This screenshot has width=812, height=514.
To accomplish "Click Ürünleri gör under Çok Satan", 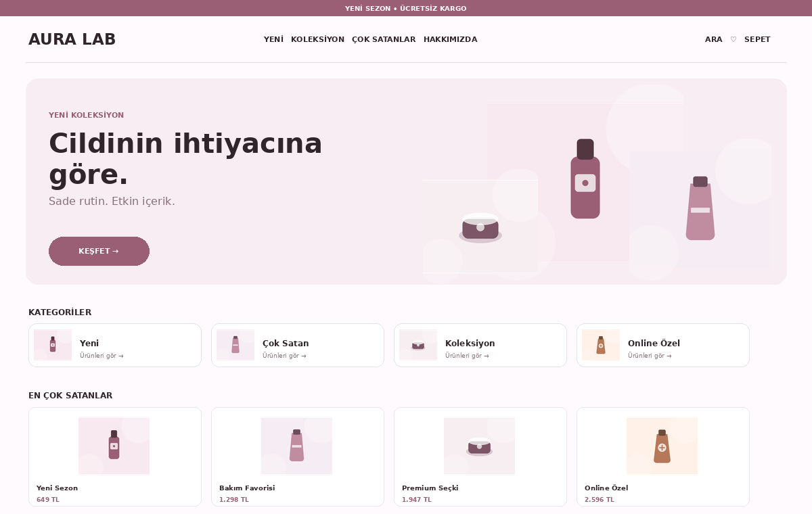I will pyautogui.click(x=284, y=356).
